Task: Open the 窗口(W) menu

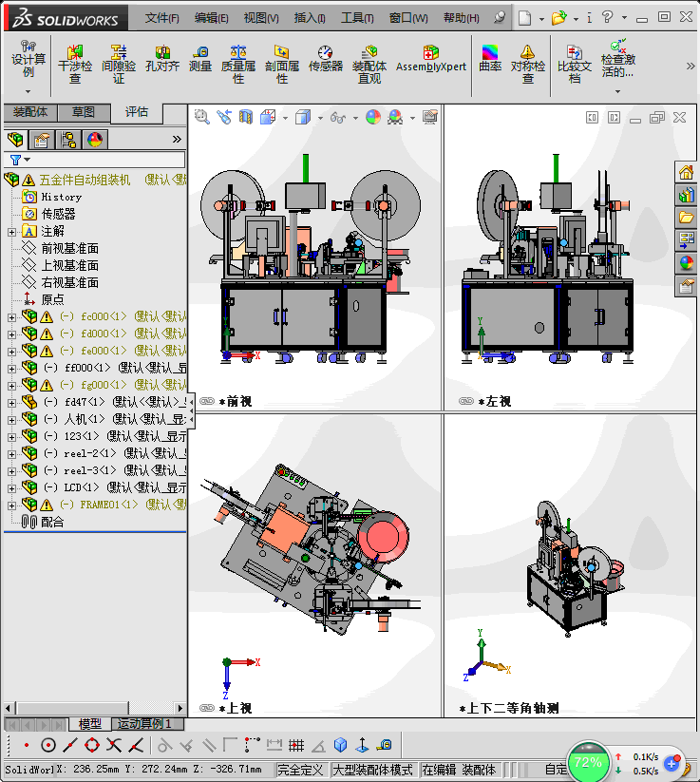Action: (408, 18)
